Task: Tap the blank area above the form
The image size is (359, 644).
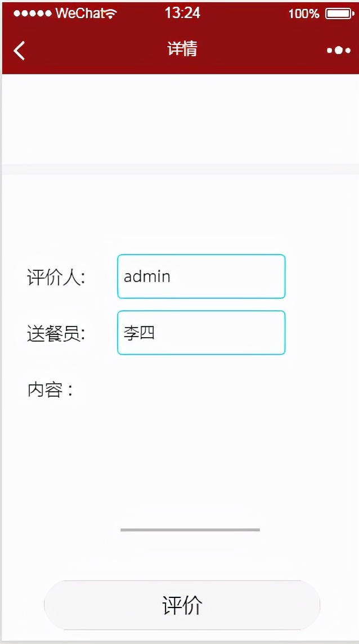Action: [x=180, y=118]
